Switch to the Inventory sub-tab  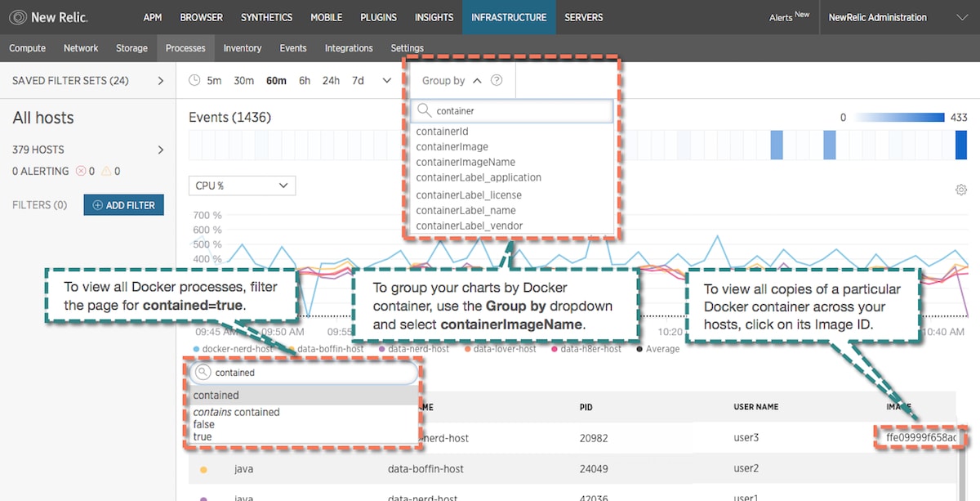pyautogui.click(x=243, y=48)
